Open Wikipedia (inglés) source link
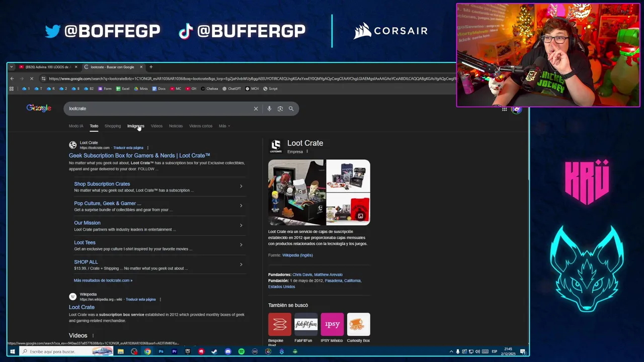This screenshot has height=362, width=644. (297, 255)
